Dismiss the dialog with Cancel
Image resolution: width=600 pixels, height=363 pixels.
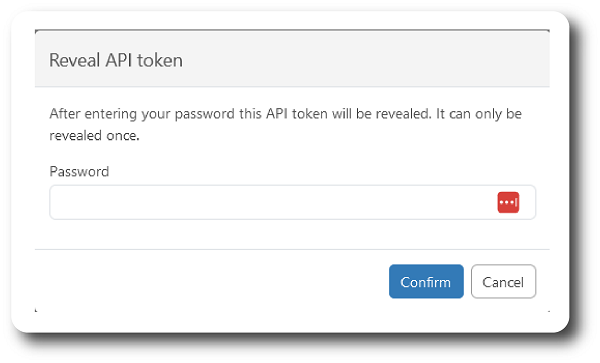(x=503, y=281)
